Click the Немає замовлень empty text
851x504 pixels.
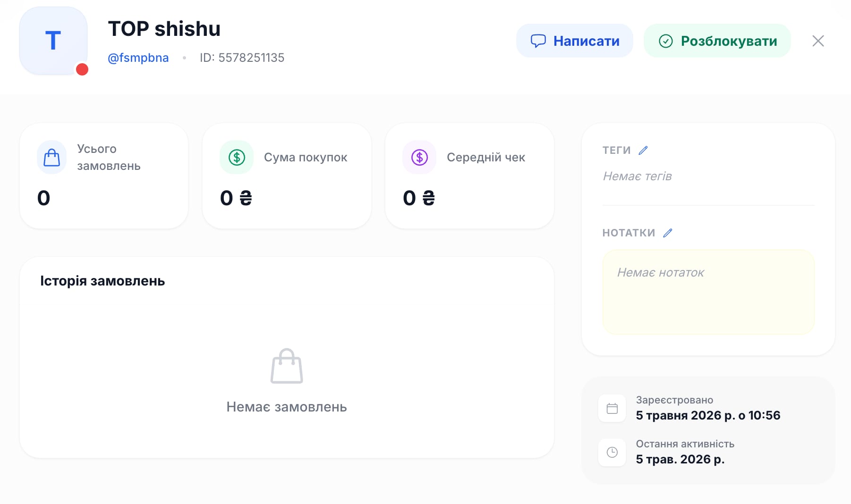pyautogui.click(x=287, y=407)
